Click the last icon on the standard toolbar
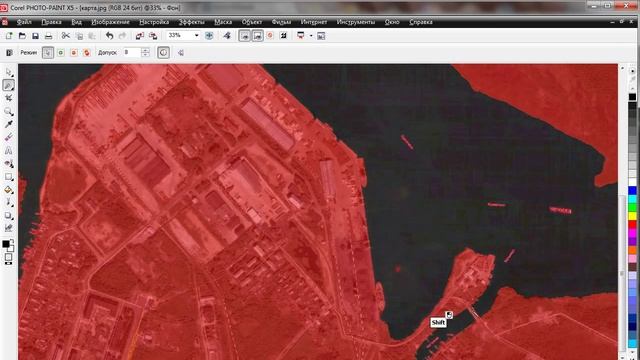 [x=321, y=36]
